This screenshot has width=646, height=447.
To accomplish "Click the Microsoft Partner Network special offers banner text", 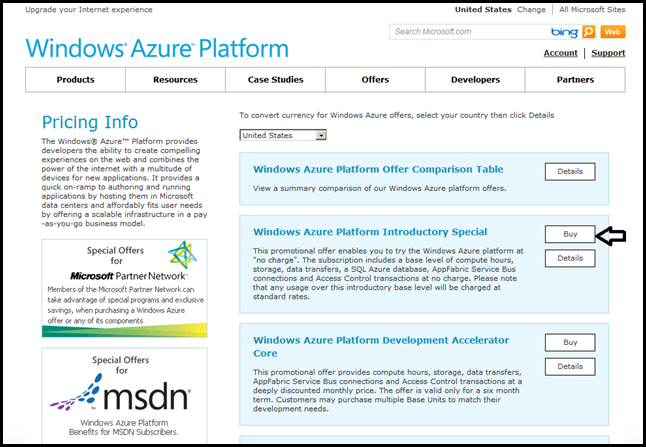I will (125, 305).
